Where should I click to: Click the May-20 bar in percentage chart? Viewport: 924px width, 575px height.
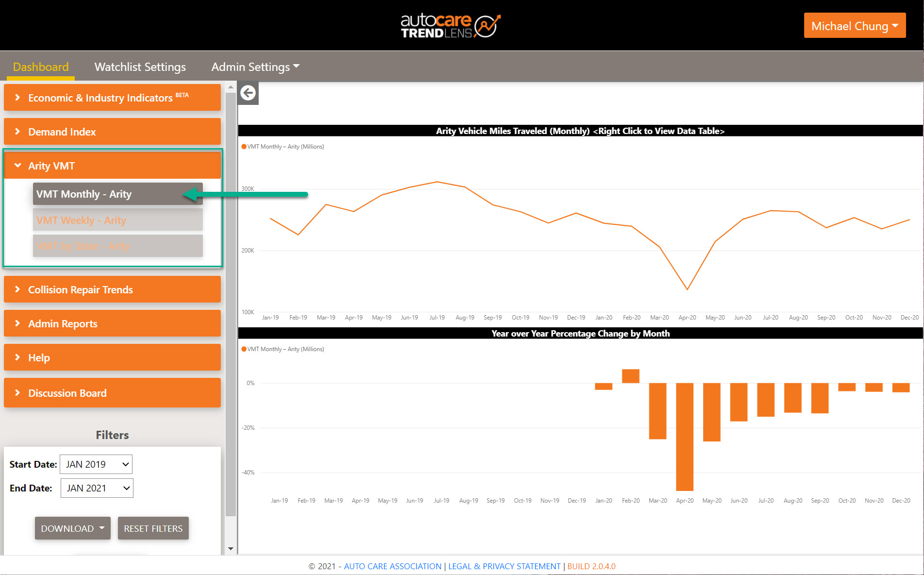[712, 412]
